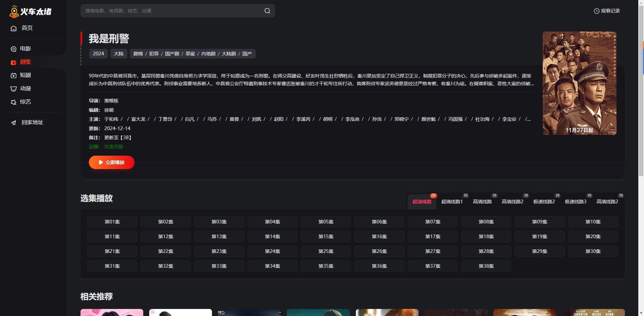Open the 我是刑警 Douban link

[x=113, y=147]
